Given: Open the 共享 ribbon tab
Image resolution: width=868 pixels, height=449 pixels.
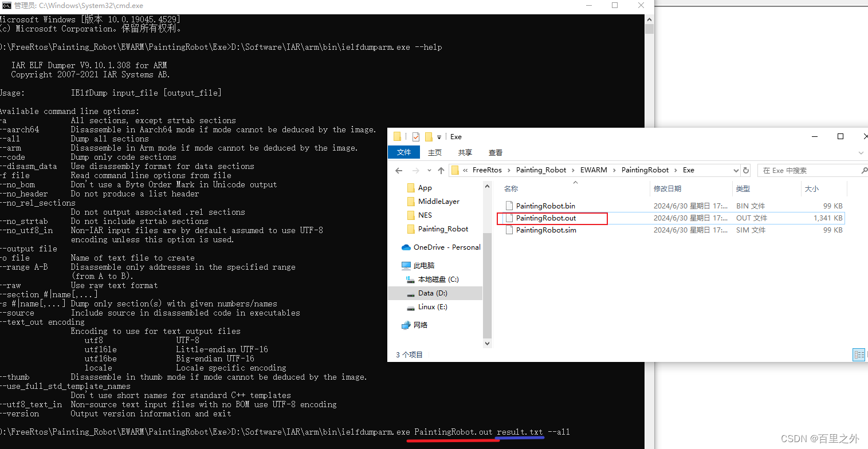Looking at the screenshot, I should point(465,152).
